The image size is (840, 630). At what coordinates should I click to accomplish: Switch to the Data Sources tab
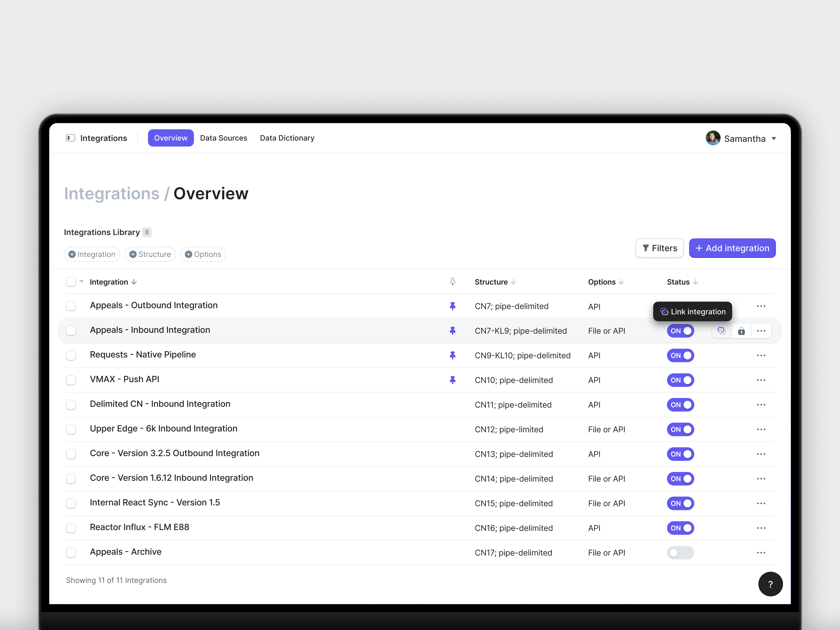click(x=224, y=138)
